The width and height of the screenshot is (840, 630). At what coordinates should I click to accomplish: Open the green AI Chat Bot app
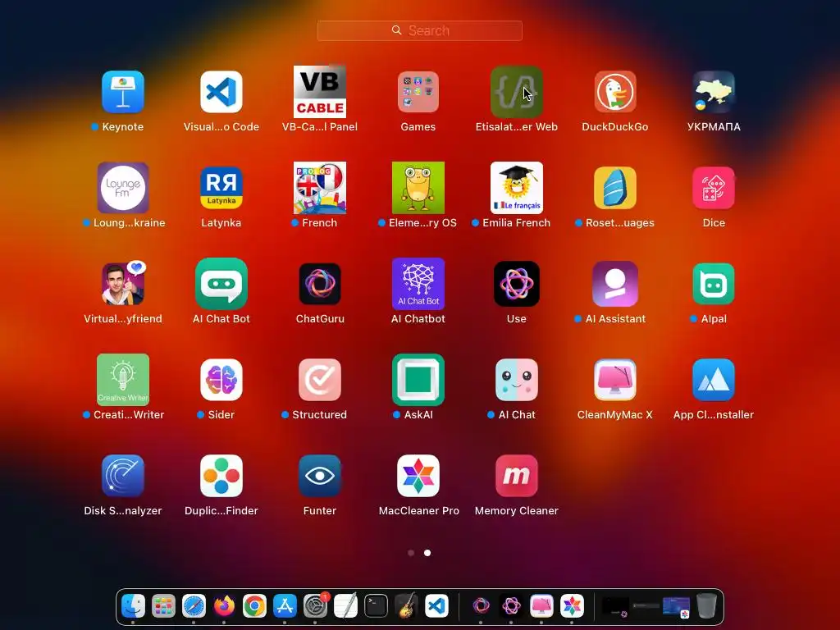tap(221, 284)
